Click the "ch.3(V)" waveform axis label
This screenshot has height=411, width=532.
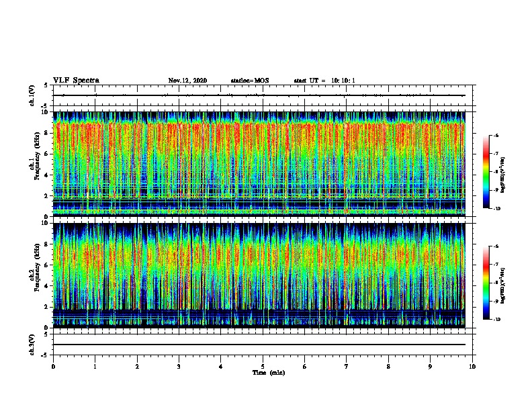coord(32,345)
